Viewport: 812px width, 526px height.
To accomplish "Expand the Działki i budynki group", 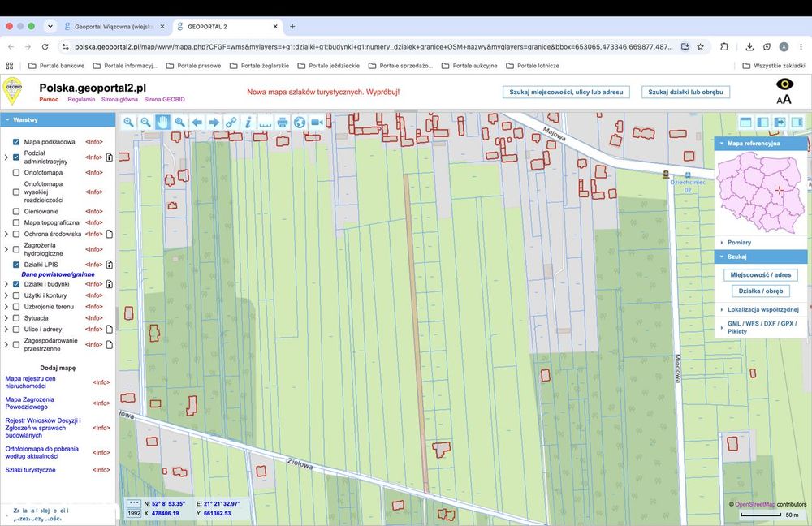I will [x=6, y=284].
